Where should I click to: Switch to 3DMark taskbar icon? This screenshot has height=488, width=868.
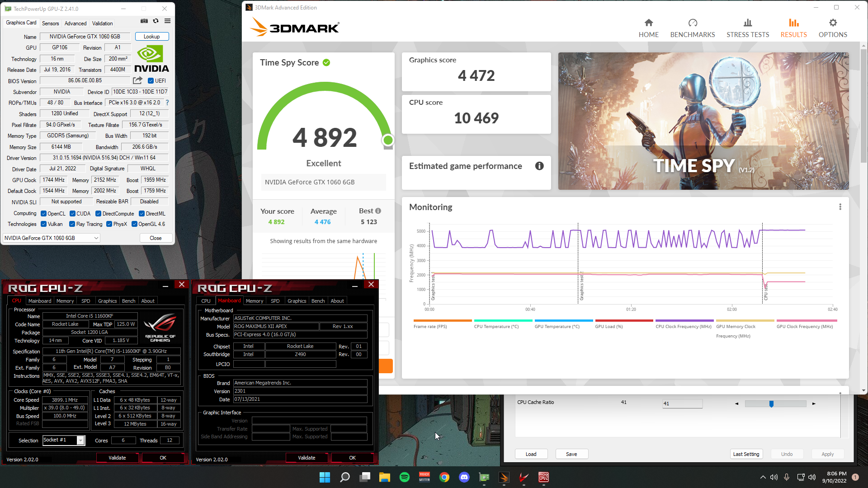click(504, 477)
